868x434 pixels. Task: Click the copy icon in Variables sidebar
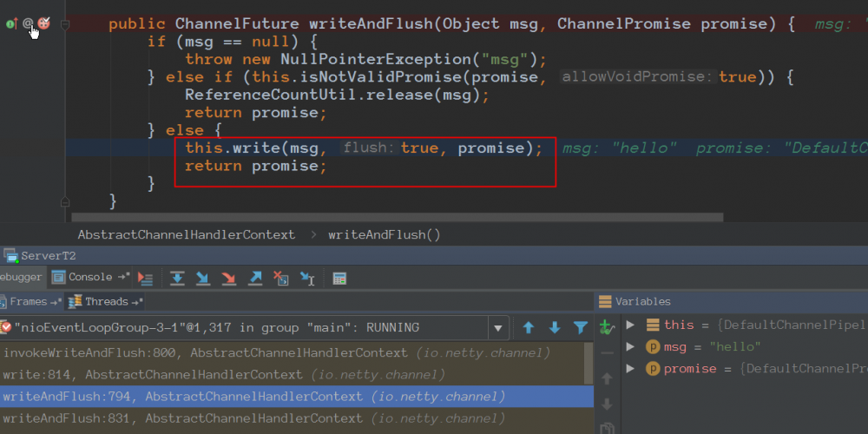coord(608,429)
